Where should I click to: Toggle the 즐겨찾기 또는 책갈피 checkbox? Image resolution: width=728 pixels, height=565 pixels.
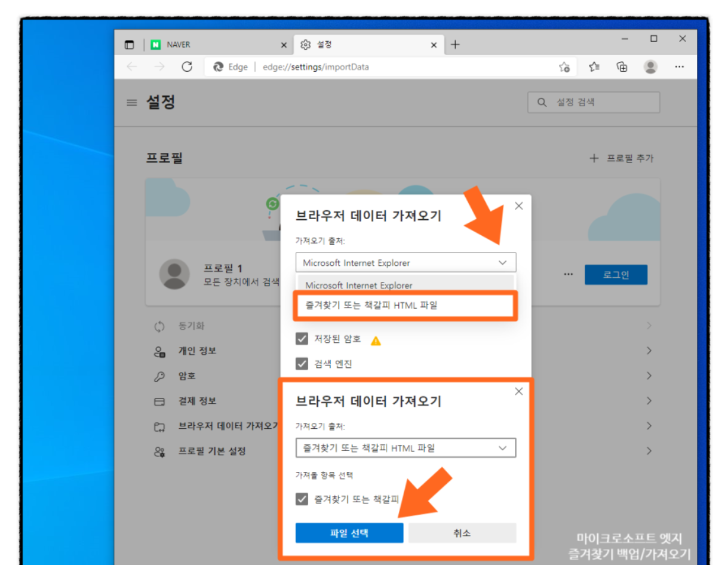302,499
